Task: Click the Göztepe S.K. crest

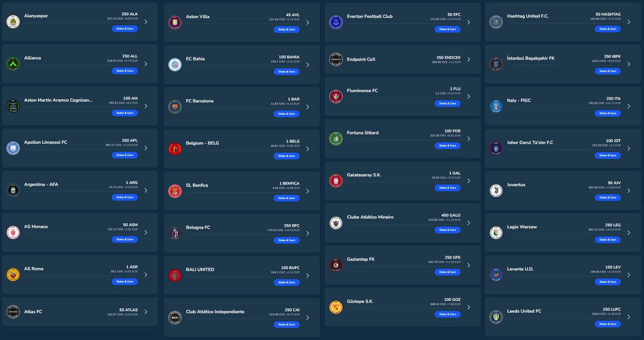Action: point(336,307)
